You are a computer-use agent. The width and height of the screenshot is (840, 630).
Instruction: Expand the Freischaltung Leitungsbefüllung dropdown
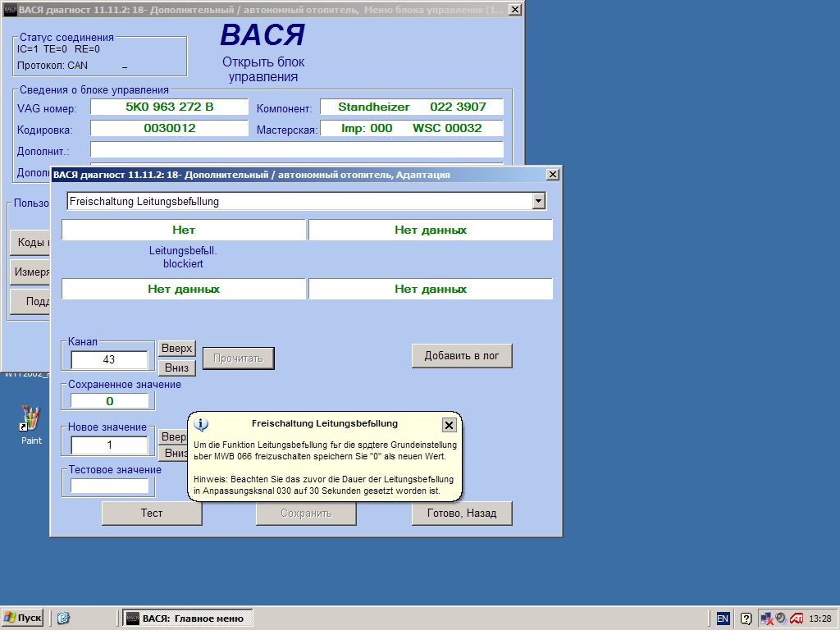pyautogui.click(x=538, y=201)
